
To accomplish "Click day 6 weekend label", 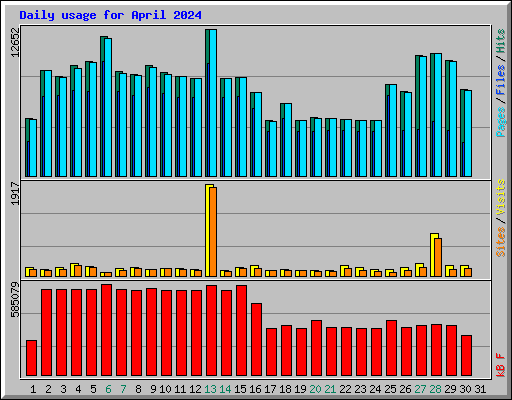I will coord(108,389).
